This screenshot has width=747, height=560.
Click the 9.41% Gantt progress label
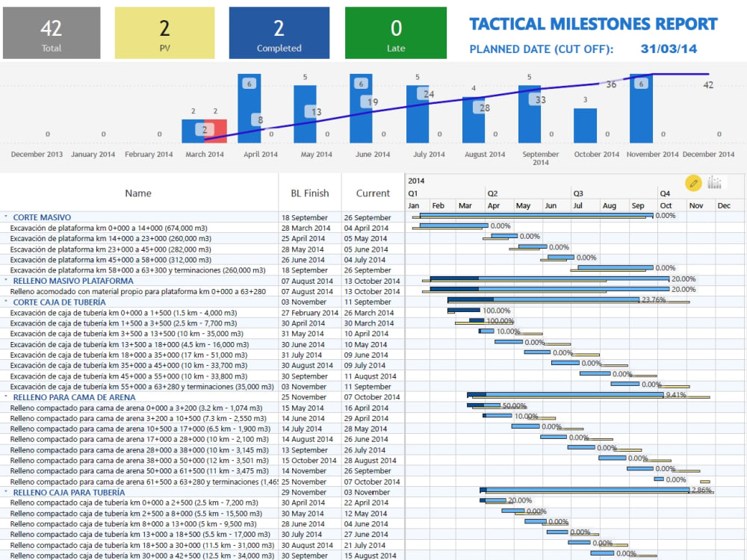click(x=675, y=395)
